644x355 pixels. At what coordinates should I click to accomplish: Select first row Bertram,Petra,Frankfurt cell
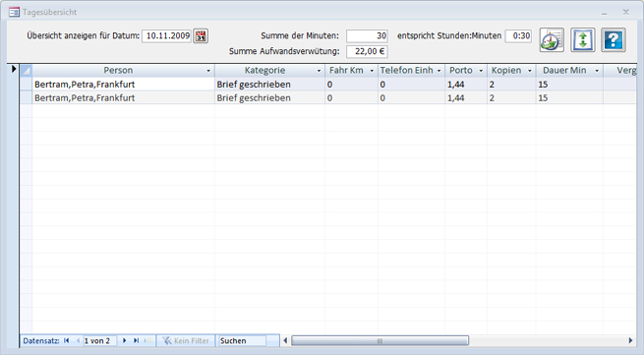[123, 85]
